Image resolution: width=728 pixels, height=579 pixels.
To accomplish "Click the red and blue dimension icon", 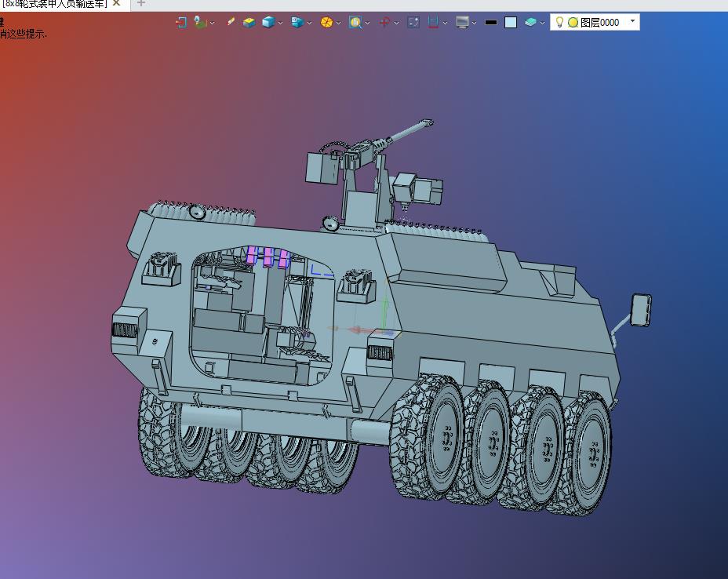I will [433, 22].
